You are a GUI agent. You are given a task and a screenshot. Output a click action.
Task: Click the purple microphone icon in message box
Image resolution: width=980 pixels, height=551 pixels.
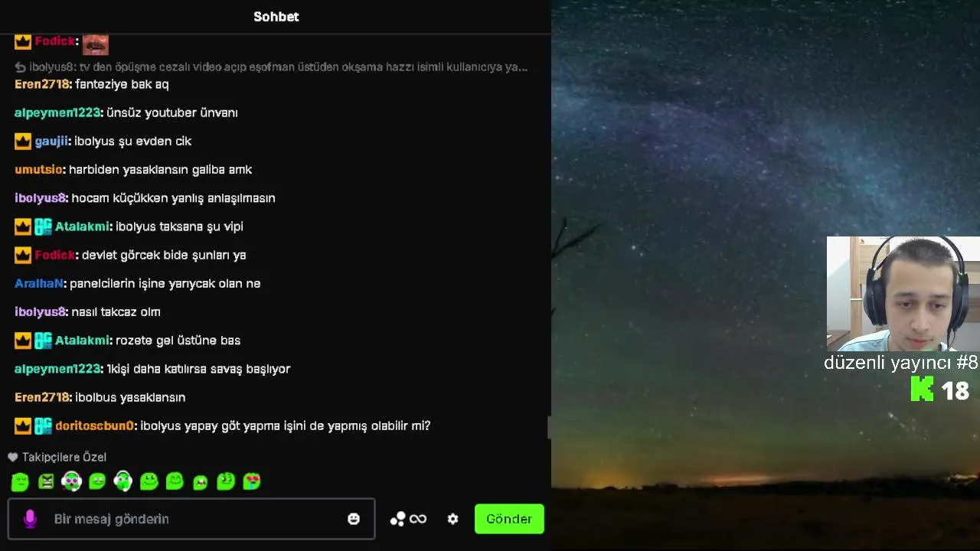click(x=30, y=519)
